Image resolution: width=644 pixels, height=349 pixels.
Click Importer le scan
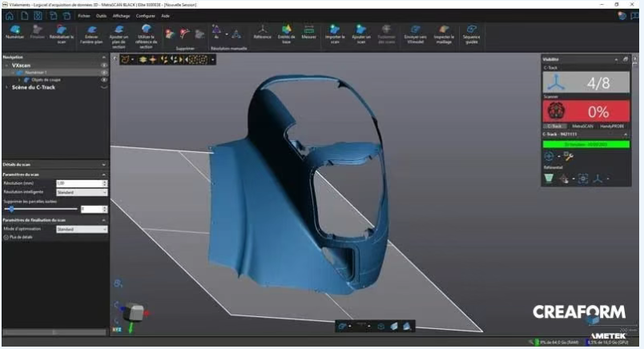tap(335, 34)
